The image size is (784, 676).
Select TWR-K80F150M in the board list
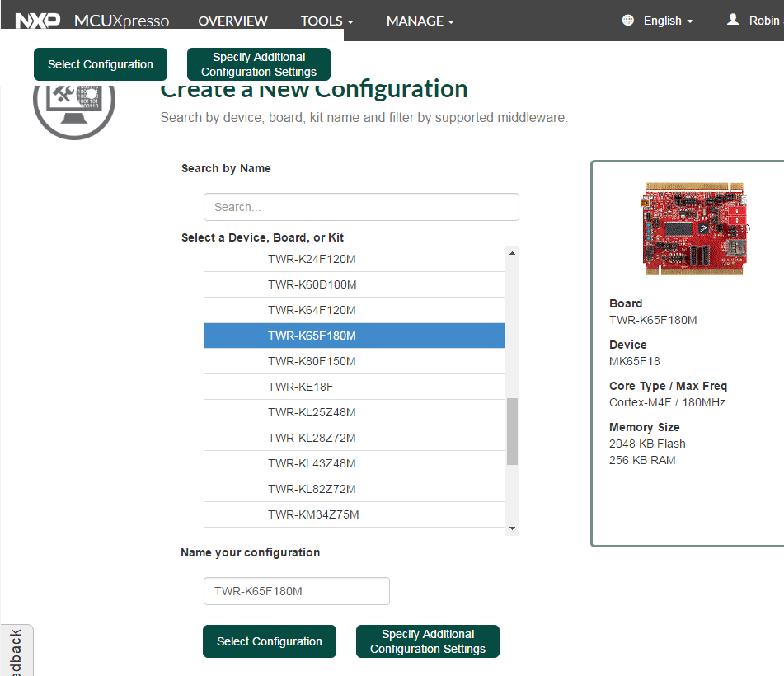point(354,361)
